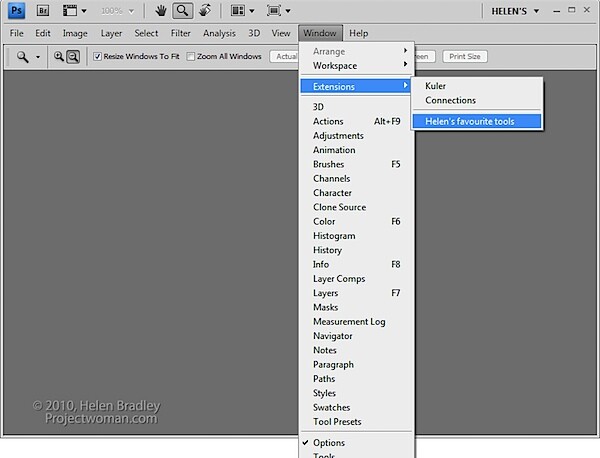Show the Color panel

pos(356,222)
